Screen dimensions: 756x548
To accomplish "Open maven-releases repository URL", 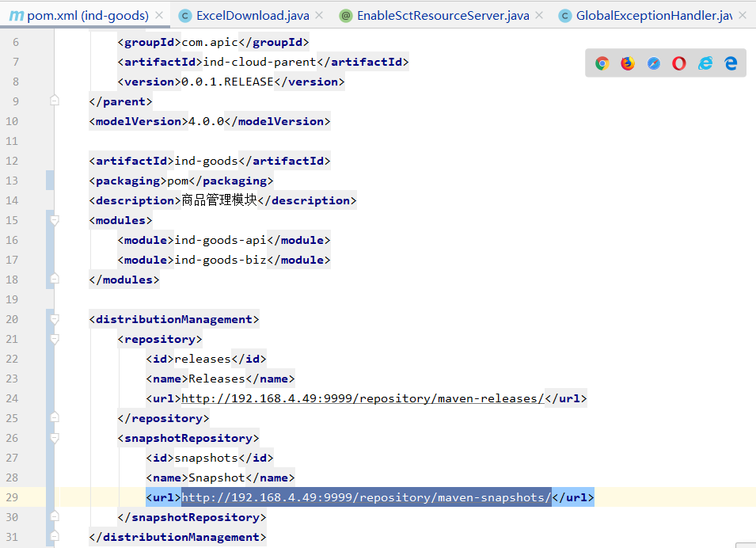I will [x=363, y=398].
